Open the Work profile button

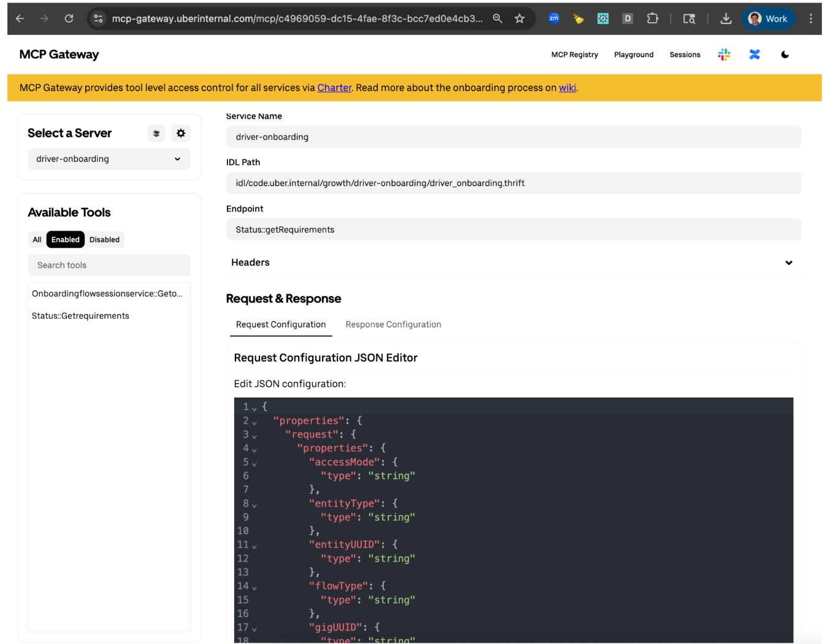[768, 18]
